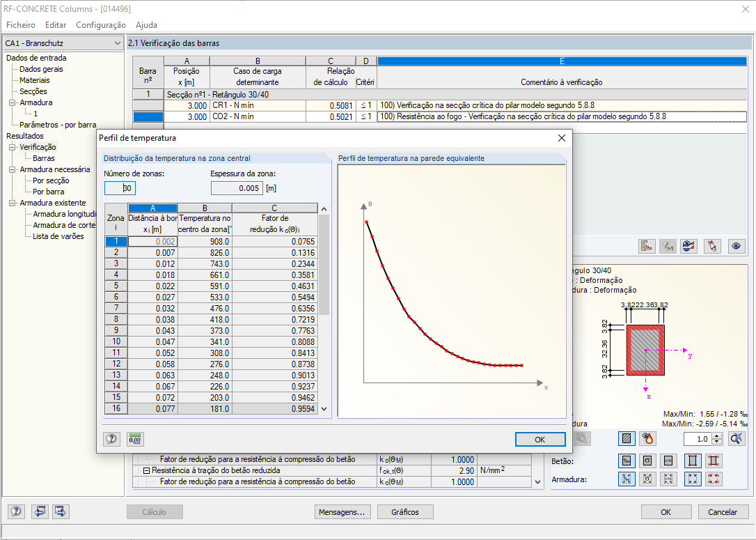Click the result diagram bars icon
This screenshot has width=756, height=540.
[647, 246]
